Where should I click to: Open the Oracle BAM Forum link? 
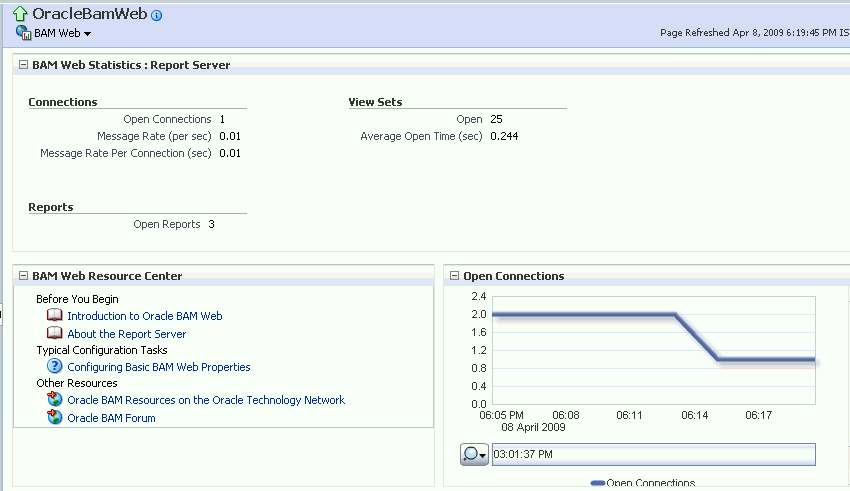(x=111, y=418)
